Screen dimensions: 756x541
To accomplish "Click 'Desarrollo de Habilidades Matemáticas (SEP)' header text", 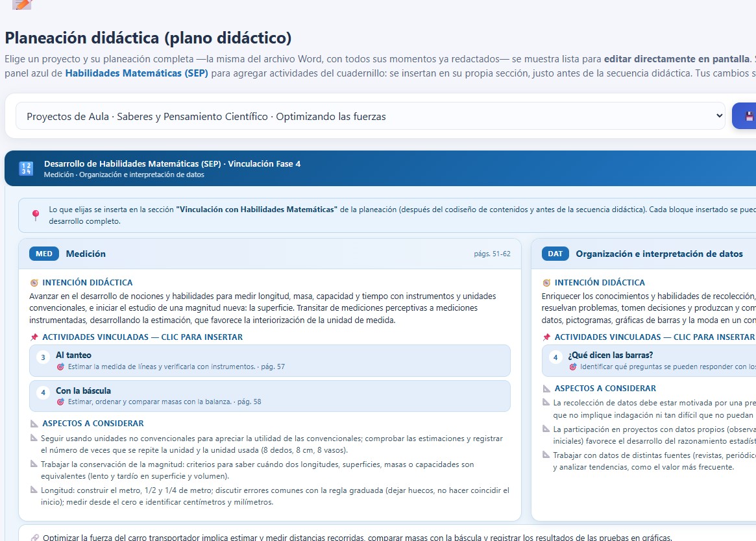I will 132,164.
